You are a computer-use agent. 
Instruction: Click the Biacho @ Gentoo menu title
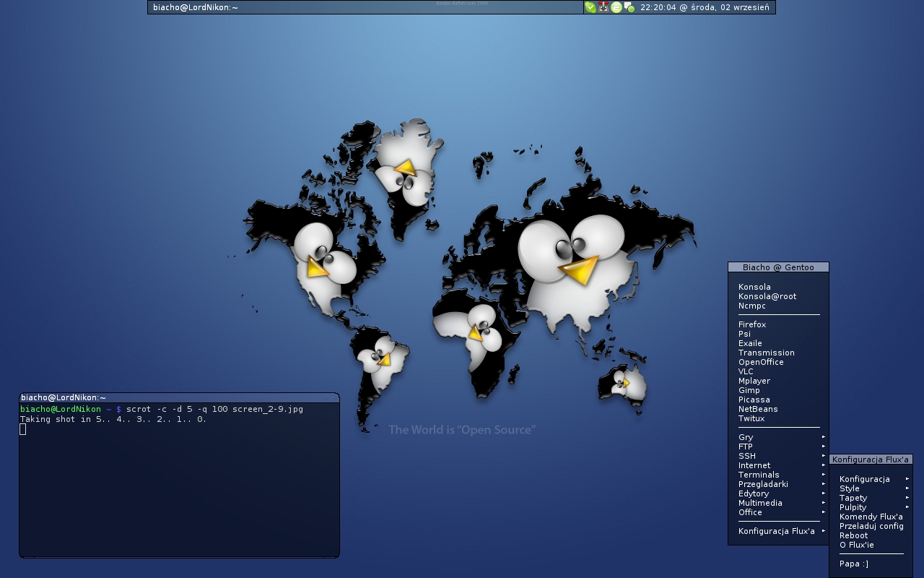click(778, 267)
